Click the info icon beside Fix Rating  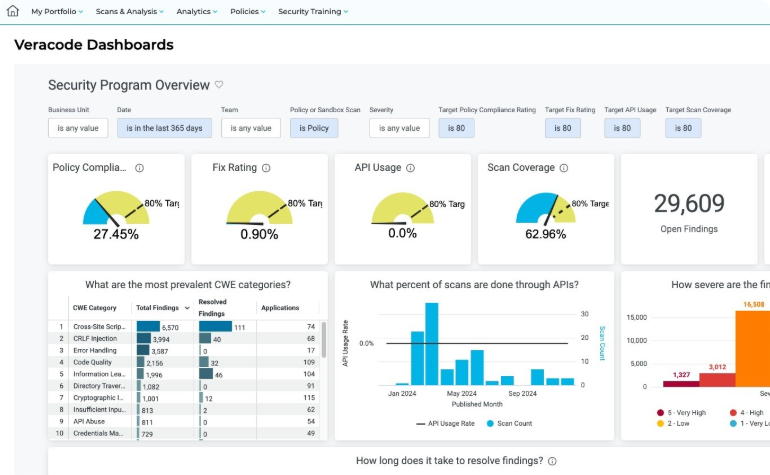(x=266, y=168)
